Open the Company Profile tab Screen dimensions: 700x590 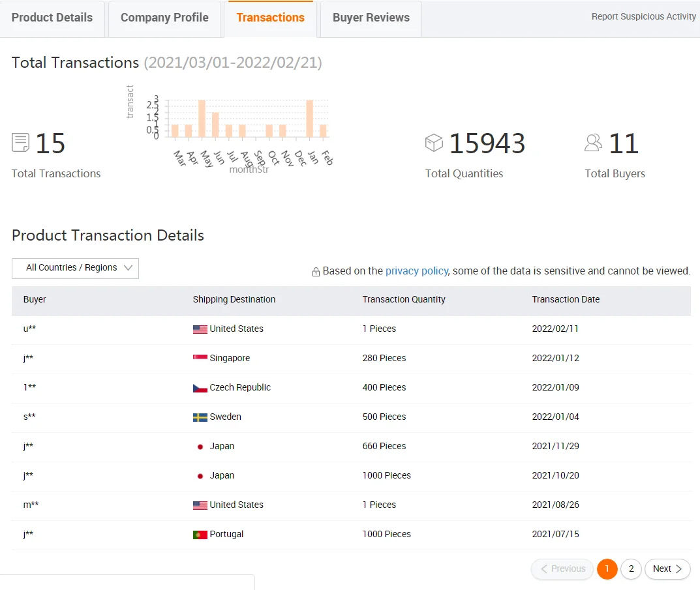coord(164,18)
